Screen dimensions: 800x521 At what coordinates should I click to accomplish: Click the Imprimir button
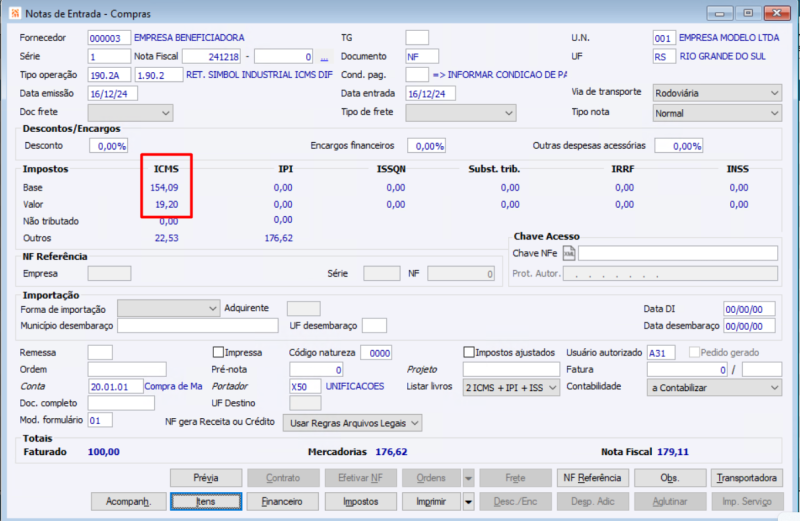pos(431,502)
